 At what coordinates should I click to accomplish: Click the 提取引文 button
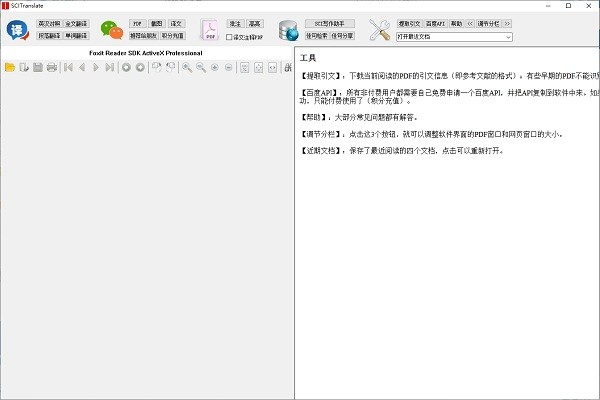pyautogui.click(x=409, y=22)
